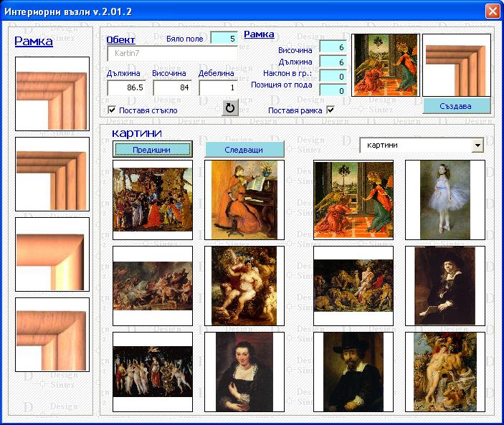
Task: Click the Височина field showing 84
Action: pos(172,87)
